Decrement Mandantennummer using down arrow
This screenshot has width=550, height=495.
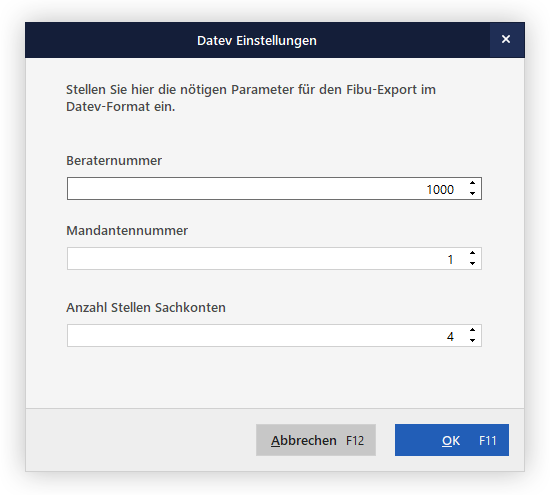point(472,263)
